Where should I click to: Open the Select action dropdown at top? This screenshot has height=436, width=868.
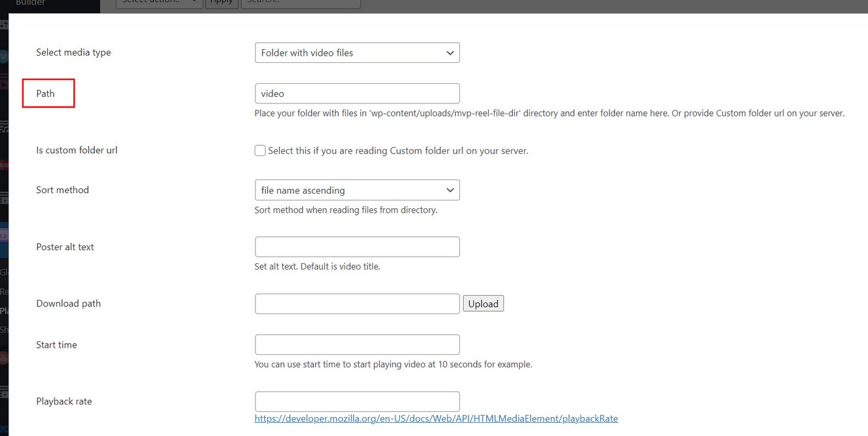(x=159, y=3)
